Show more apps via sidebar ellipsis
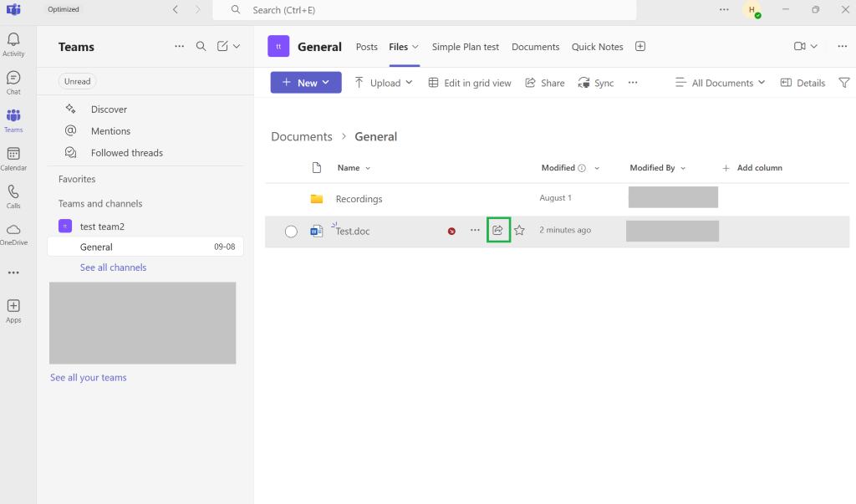Screen dimensions: 856x504 click(x=13, y=272)
